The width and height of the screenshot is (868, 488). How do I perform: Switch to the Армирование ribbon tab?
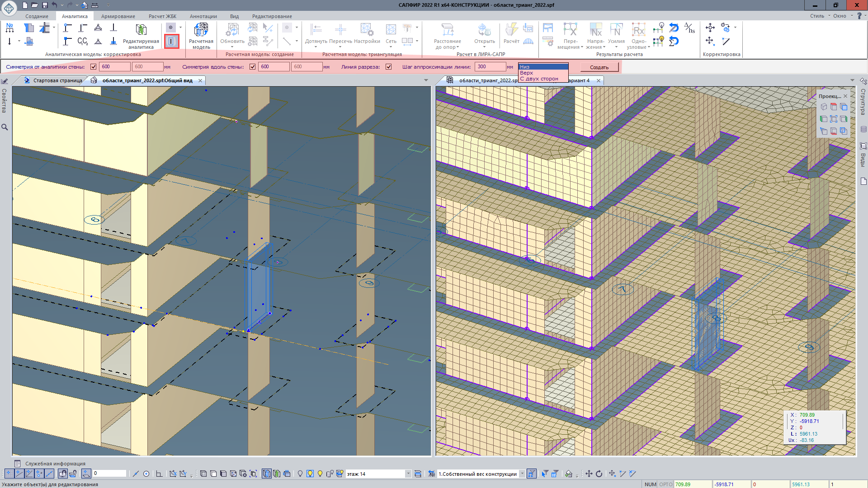pyautogui.click(x=118, y=16)
